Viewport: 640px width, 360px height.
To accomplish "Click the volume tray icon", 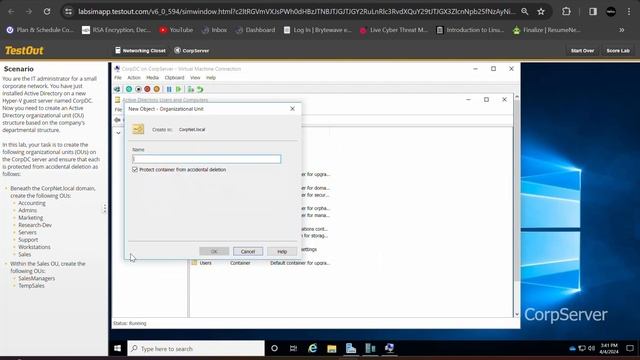I will pos(591,348).
